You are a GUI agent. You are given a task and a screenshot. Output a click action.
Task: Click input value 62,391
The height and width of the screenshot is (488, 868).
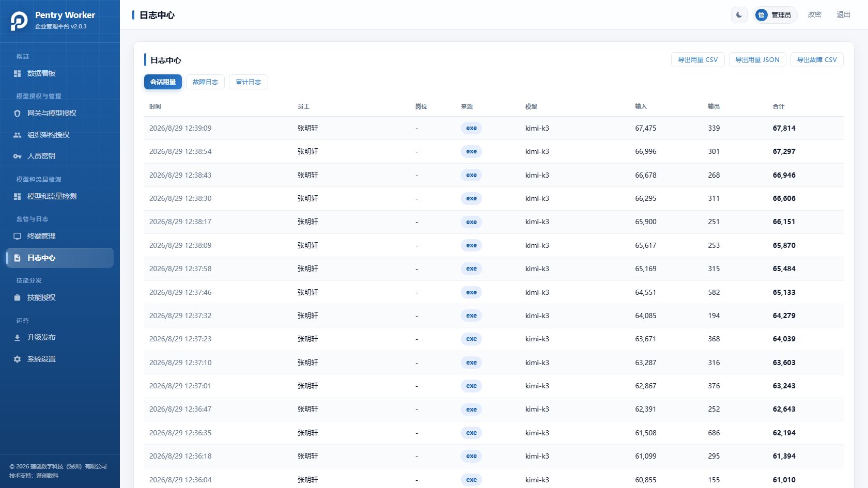pos(646,409)
